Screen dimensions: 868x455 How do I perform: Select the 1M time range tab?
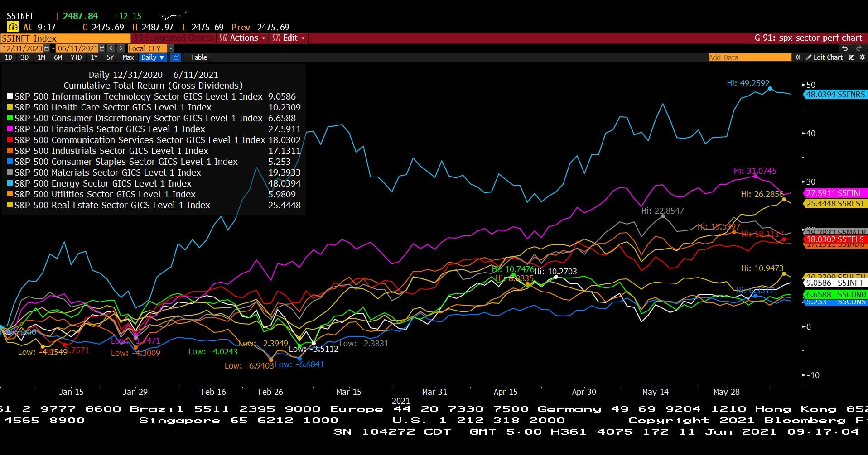pyautogui.click(x=41, y=57)
